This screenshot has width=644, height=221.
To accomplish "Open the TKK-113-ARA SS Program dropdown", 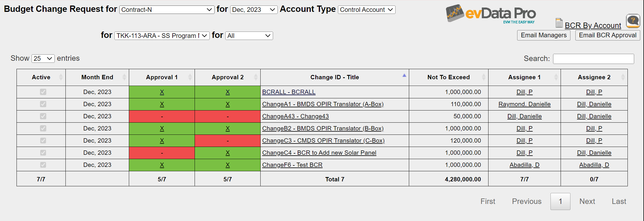I will tap(162, 36).
